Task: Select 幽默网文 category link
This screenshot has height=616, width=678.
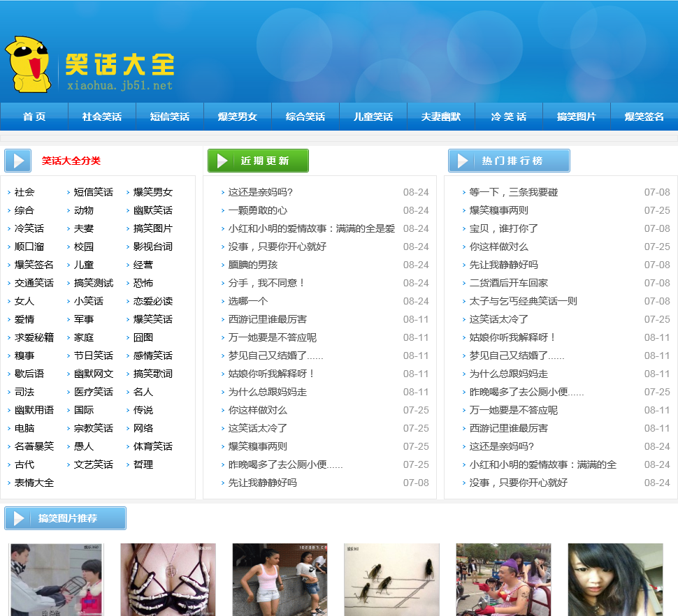Action: [x=94, y=374]
